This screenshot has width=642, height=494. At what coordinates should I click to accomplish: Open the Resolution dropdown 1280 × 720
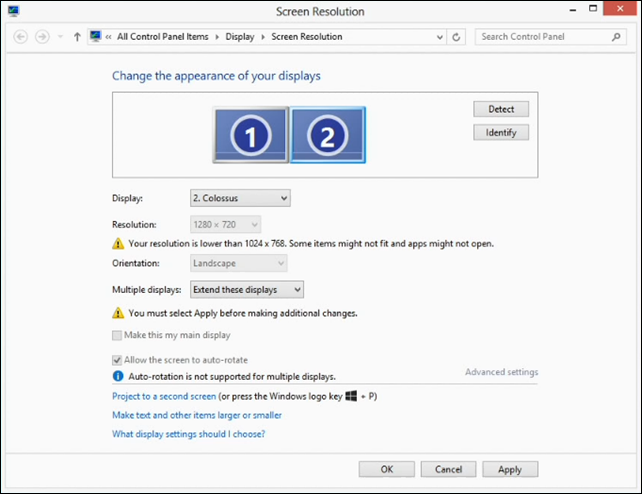pos(225,225)
